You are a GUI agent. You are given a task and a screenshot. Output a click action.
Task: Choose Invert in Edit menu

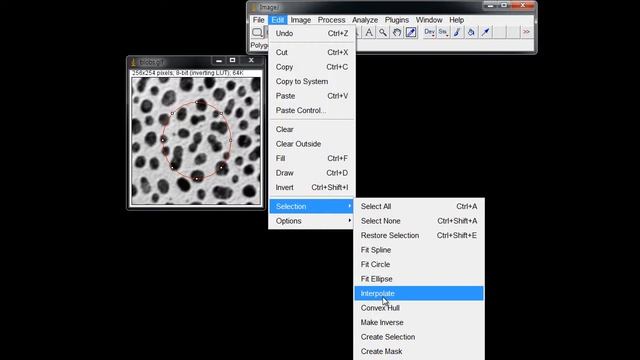[x=311, y=187]
